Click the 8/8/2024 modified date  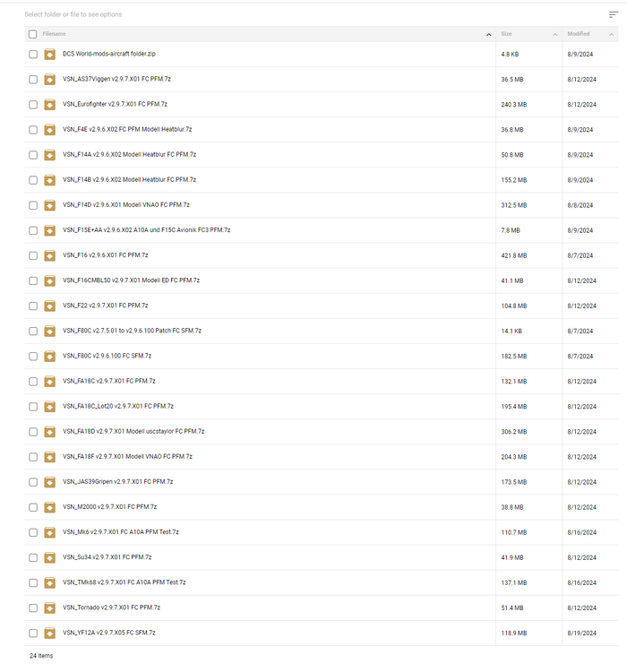point(580,205)
